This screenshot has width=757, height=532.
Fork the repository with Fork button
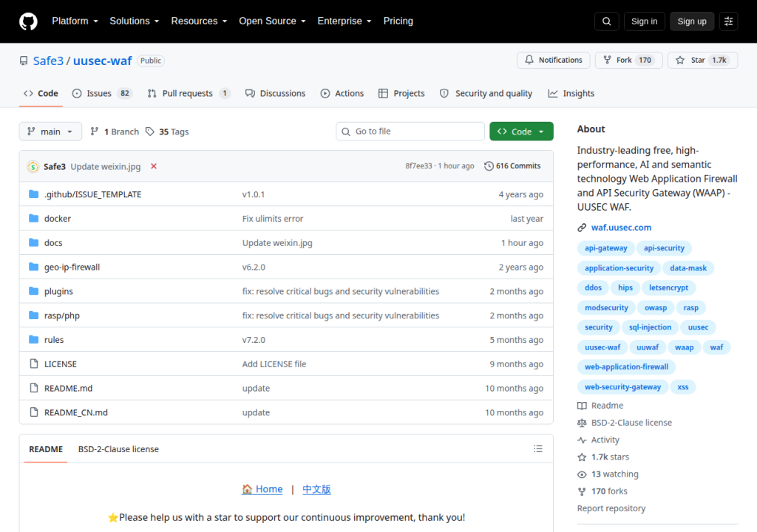[628, 60]
